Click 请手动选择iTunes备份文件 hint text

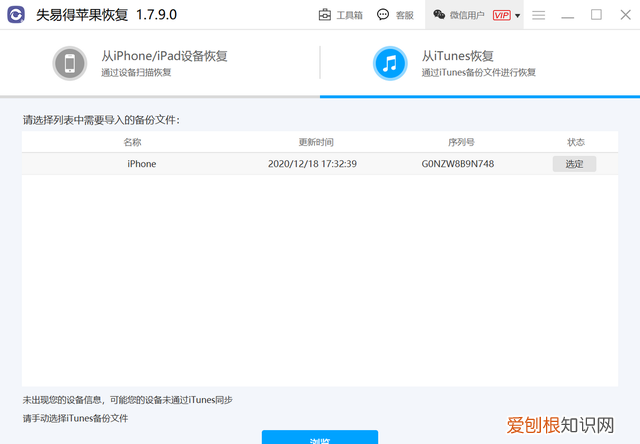[76, 418]
